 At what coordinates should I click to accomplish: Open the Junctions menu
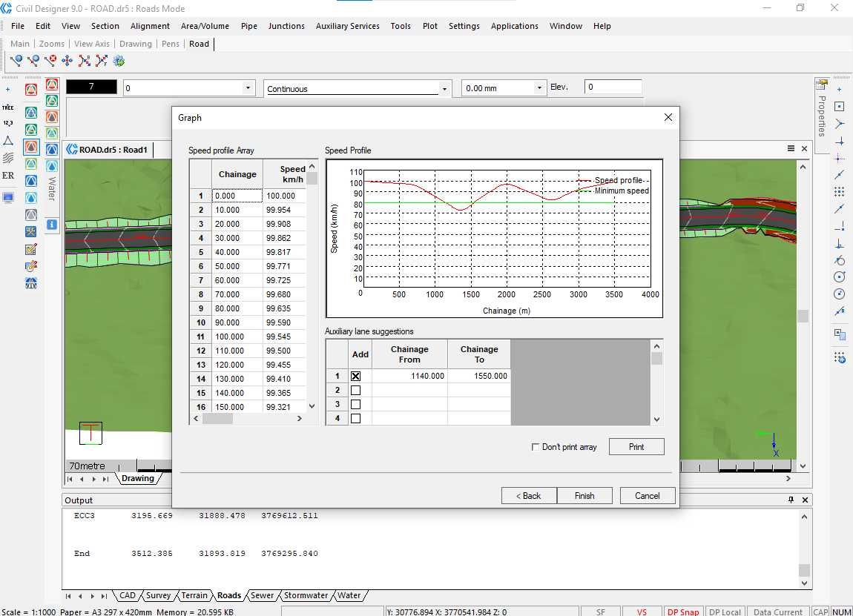pyautogui.click(x=286, y=26)
